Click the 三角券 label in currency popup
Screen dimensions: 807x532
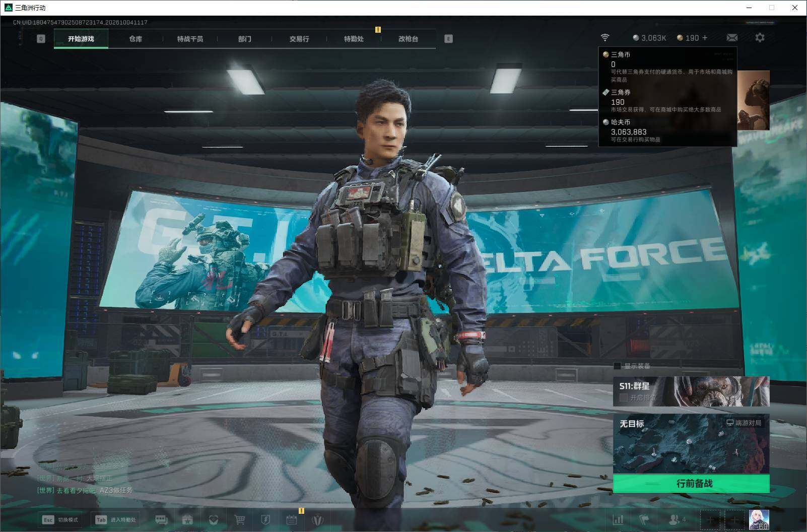pyautogui.click(x=621, y=92)
